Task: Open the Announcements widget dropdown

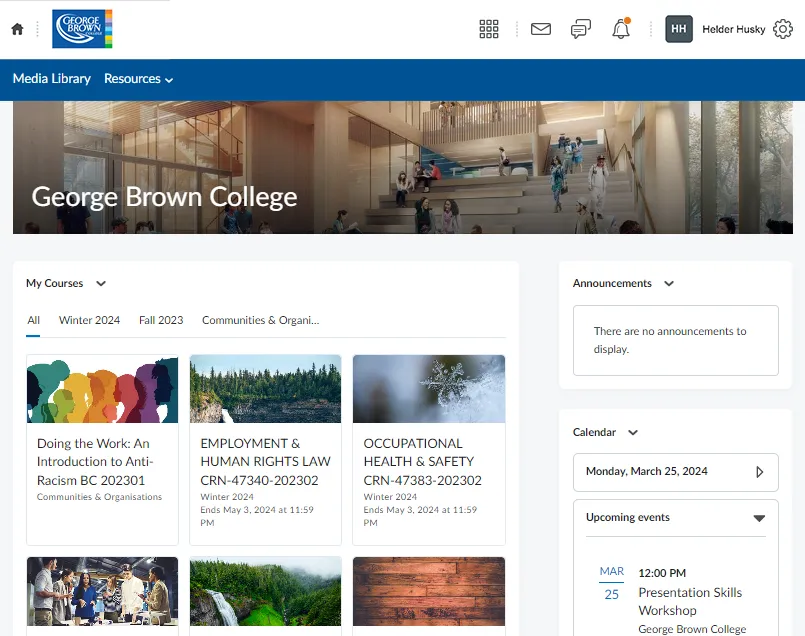Action: coord(669,284)
